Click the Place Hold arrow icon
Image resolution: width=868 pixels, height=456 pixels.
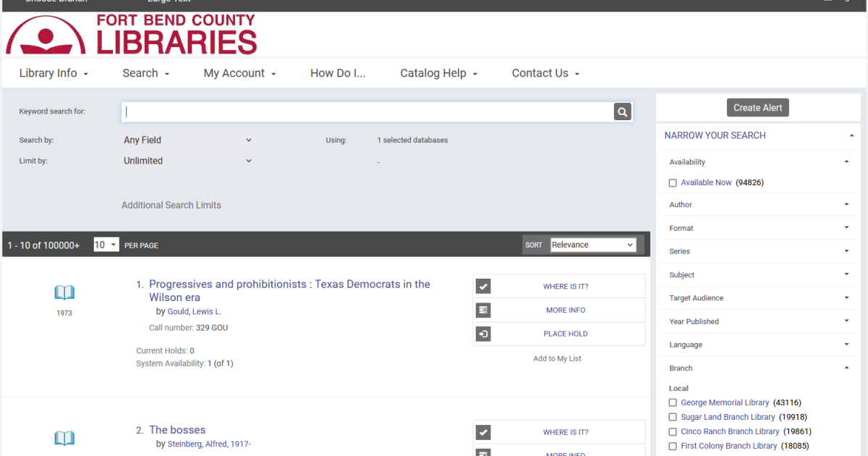pos(483,334)
